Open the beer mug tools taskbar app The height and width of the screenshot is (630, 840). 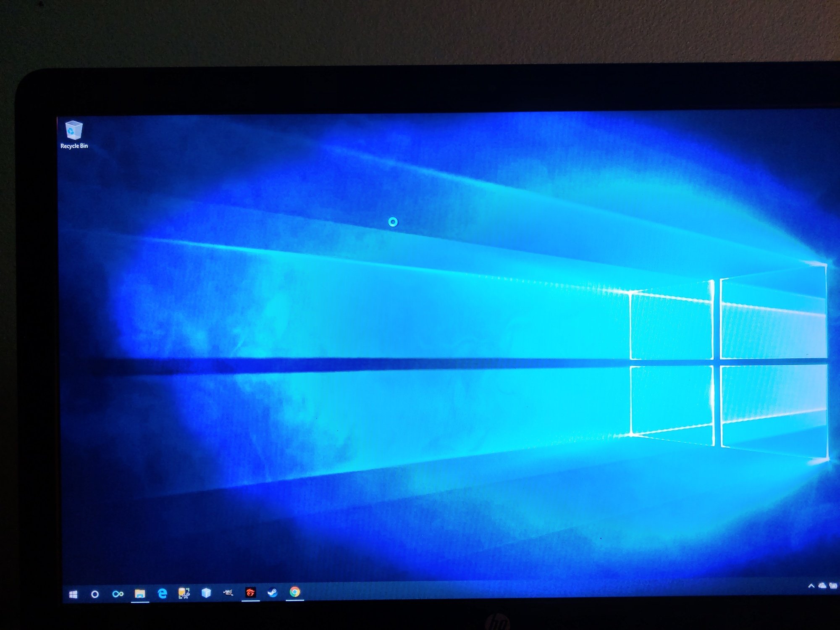(184, 593)
